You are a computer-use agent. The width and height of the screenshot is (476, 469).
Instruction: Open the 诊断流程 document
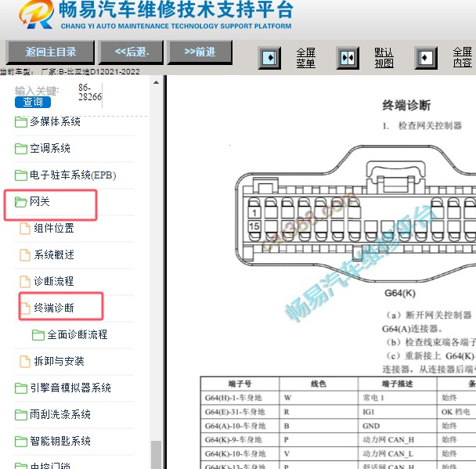47,281
